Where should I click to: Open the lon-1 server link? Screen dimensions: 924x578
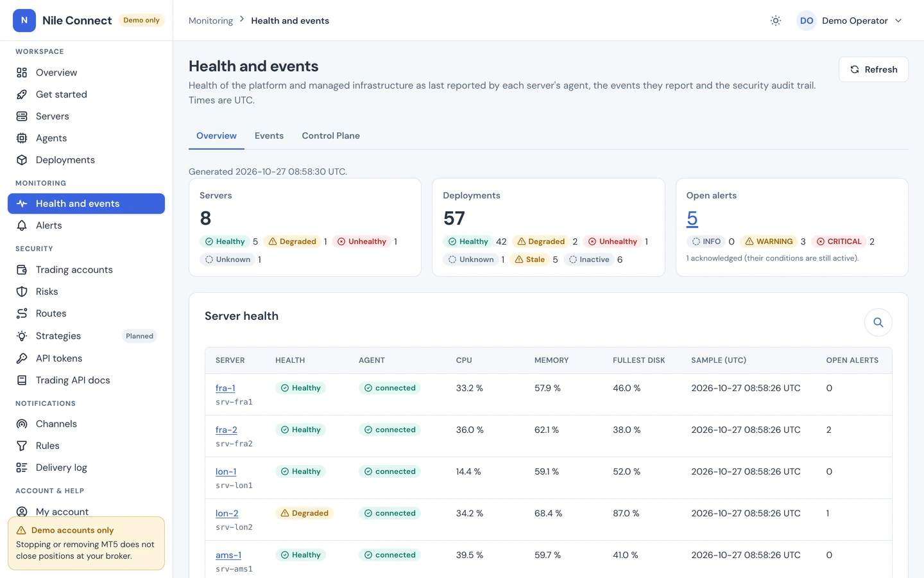[x=226, y=471]
